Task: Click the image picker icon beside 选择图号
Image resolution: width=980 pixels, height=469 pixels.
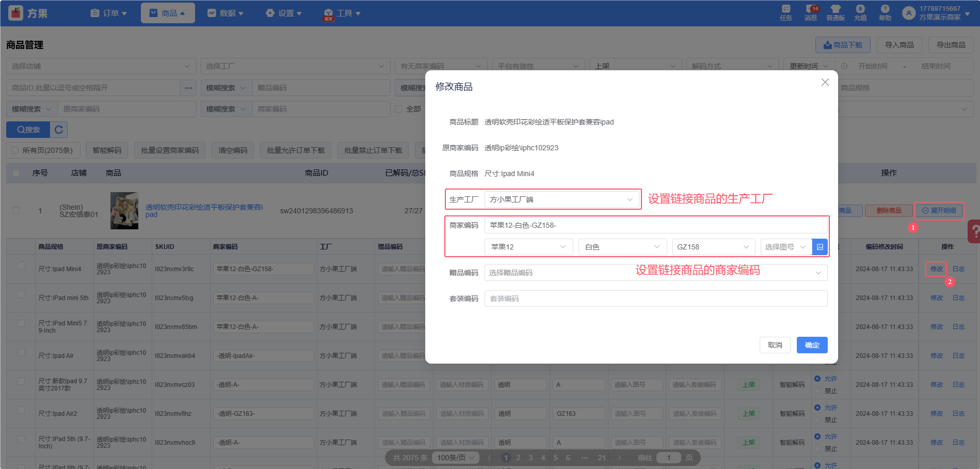Action: point(820,247)
